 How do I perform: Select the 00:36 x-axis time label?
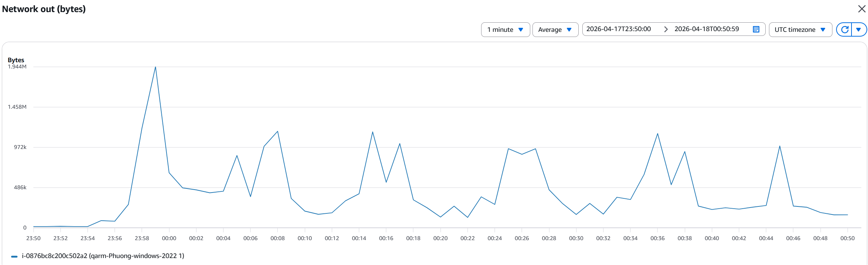pyautogui.click(x=658, y=238)
